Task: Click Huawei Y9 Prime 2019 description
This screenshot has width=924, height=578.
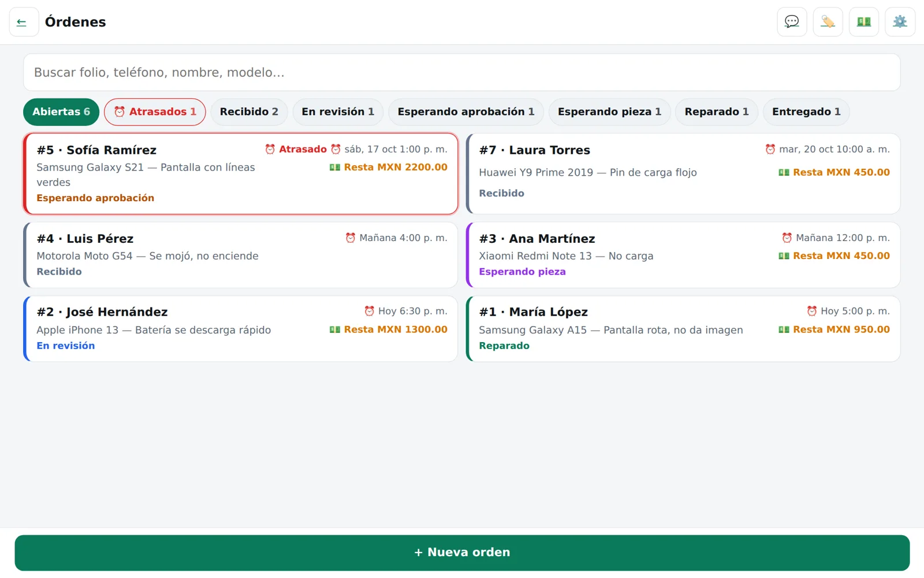Action: click(588, 172)
